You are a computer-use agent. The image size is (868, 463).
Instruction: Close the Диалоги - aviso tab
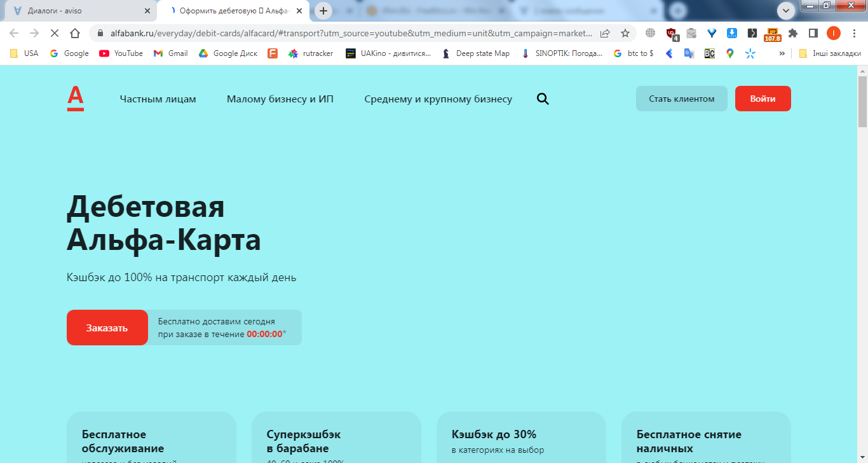pos(147,11)
